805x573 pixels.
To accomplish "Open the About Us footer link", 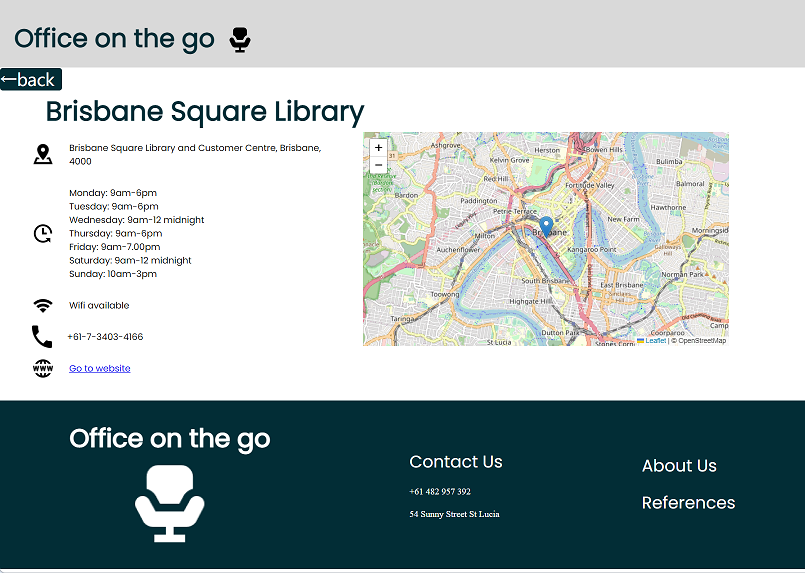I will pyautogui.click(x=679, y=466).
